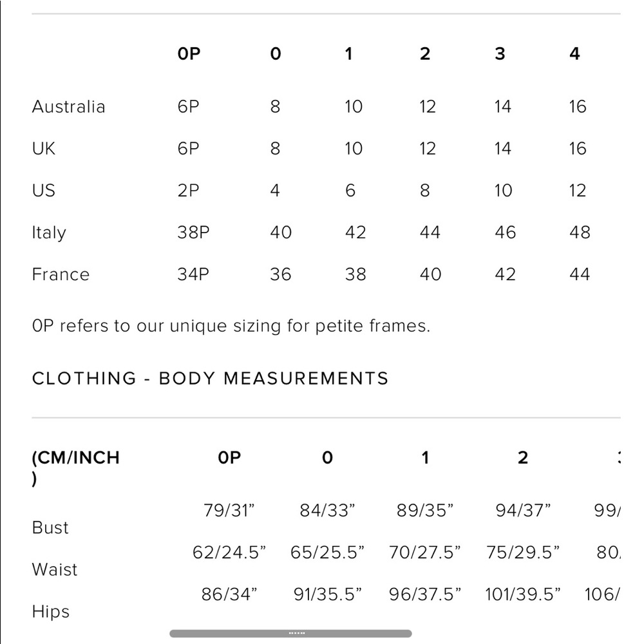The width and height of the screenshot is (644, 644).
Task: Select the France 44 cell
Action: 580,274
